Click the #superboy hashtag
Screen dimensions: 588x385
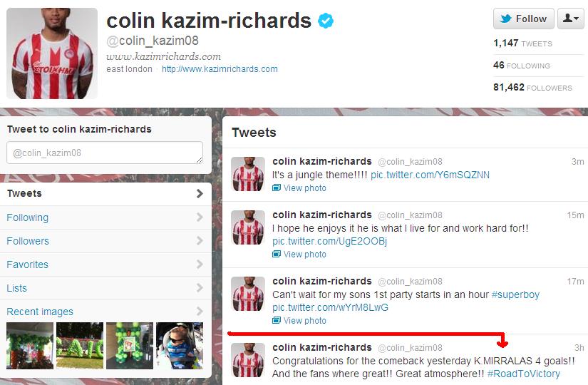click(x=515, y=294)
